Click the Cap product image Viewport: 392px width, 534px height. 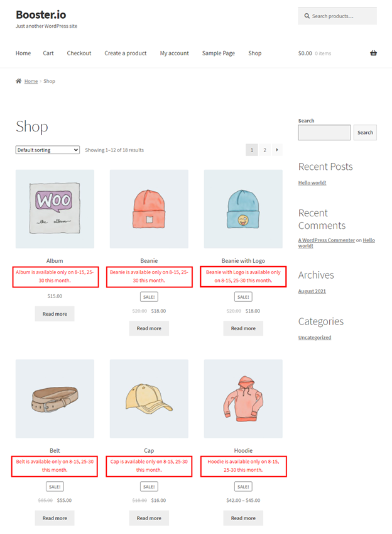coord(149,399)
